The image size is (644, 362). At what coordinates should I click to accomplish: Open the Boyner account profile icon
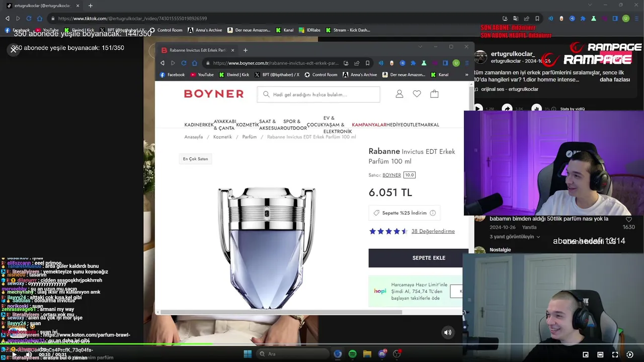pos(399,94)
